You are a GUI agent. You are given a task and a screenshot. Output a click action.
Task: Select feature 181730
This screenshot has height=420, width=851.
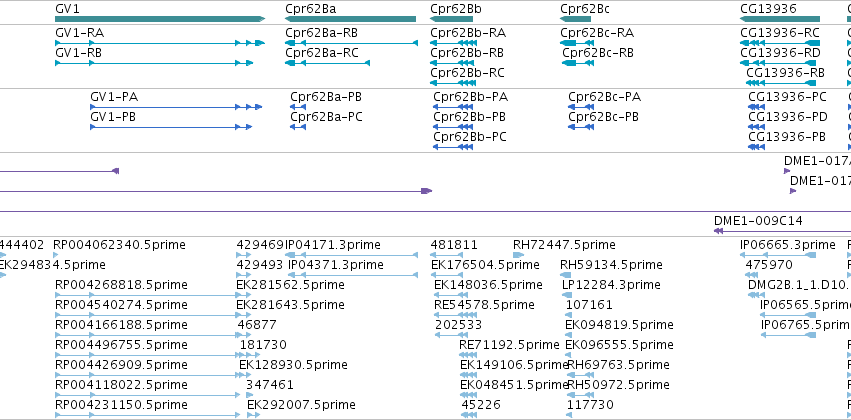(x=263, y=345)
